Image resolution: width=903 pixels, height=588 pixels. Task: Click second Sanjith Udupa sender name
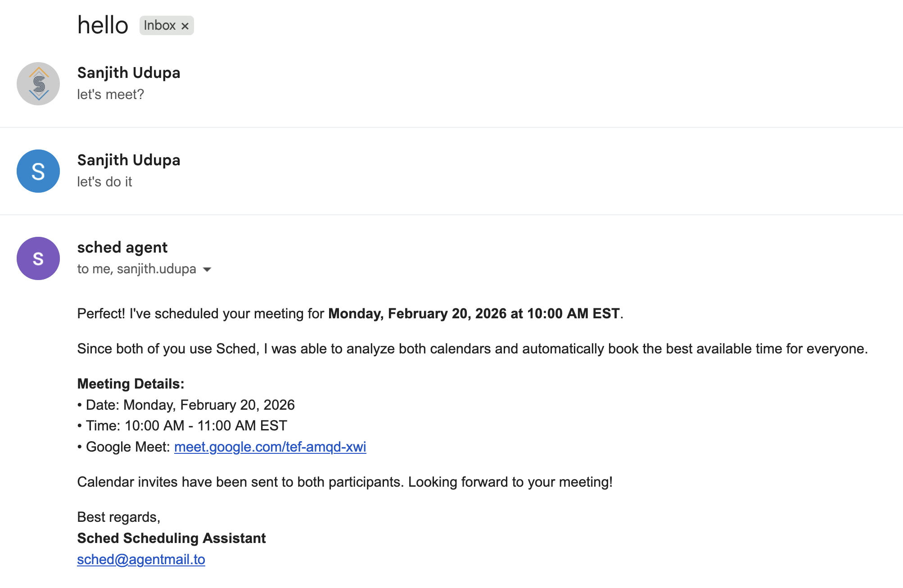pos(129,160)
